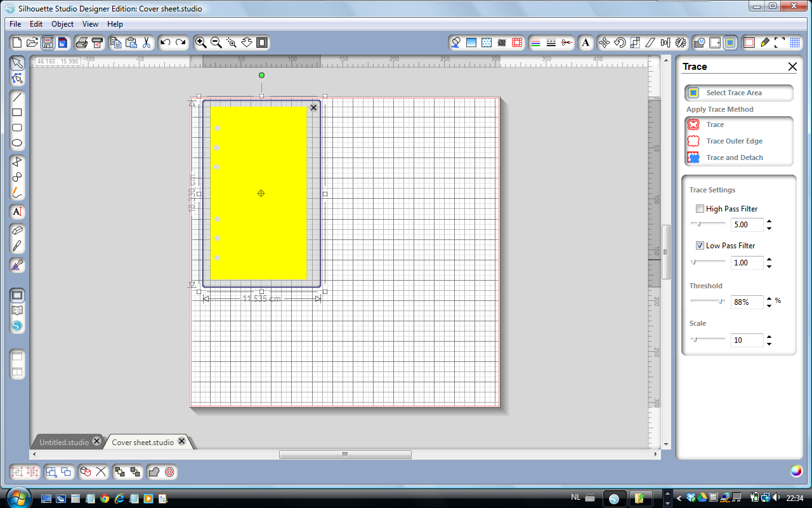Screen dimensions: 812x508
Task: Decrease the Scale value stepper
Action: pos(769,344)
